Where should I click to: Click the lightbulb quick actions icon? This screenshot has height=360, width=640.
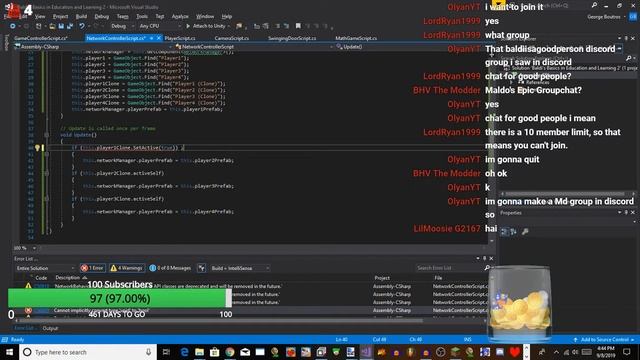37,148
